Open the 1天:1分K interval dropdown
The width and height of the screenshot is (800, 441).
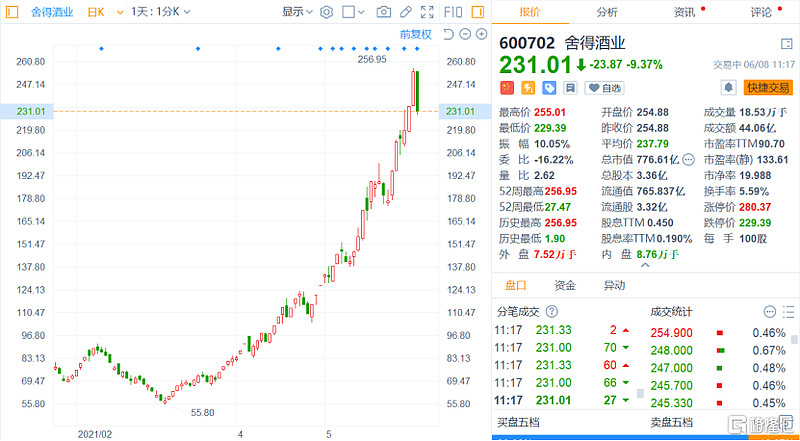[x=160, y=12]
